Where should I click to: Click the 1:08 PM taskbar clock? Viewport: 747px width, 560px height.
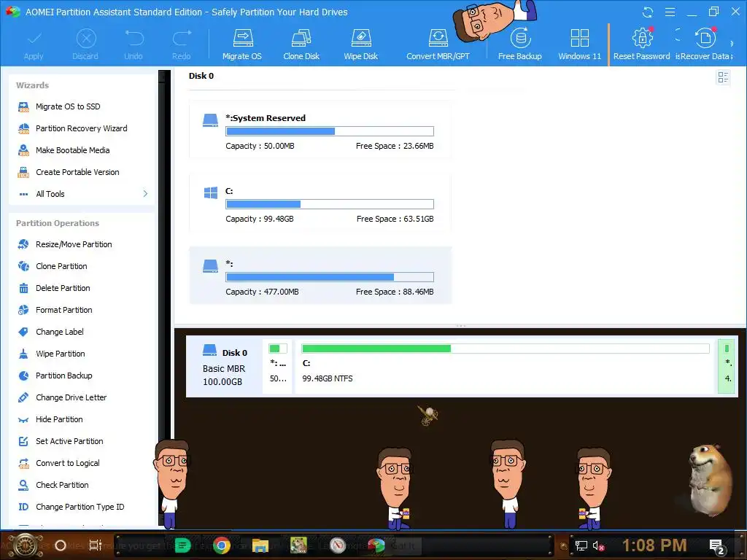tap(654, 545)
